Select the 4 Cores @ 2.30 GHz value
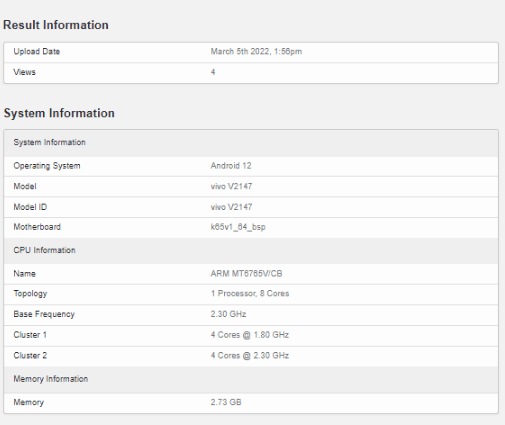The image size is (505, 425). pyautogui.click(x=249, y=356)
